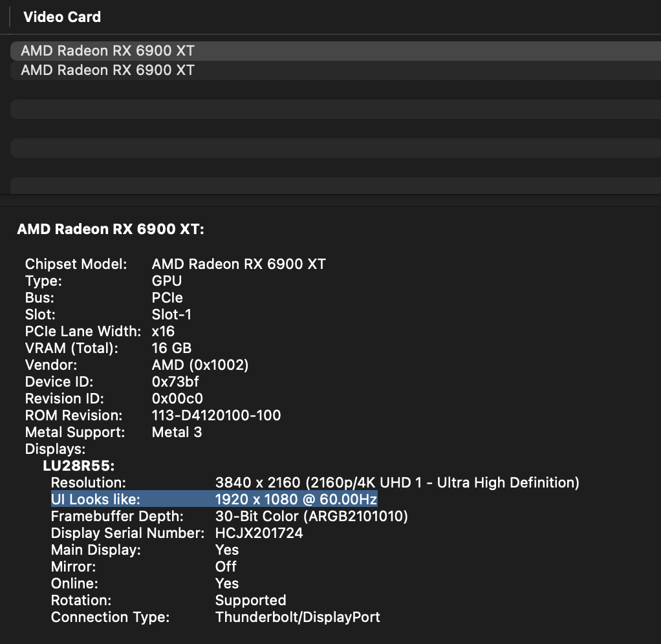Click the Metal Support: label
Image resolution: width=661 pixels, height=644 pixels.
pos(75,433)
